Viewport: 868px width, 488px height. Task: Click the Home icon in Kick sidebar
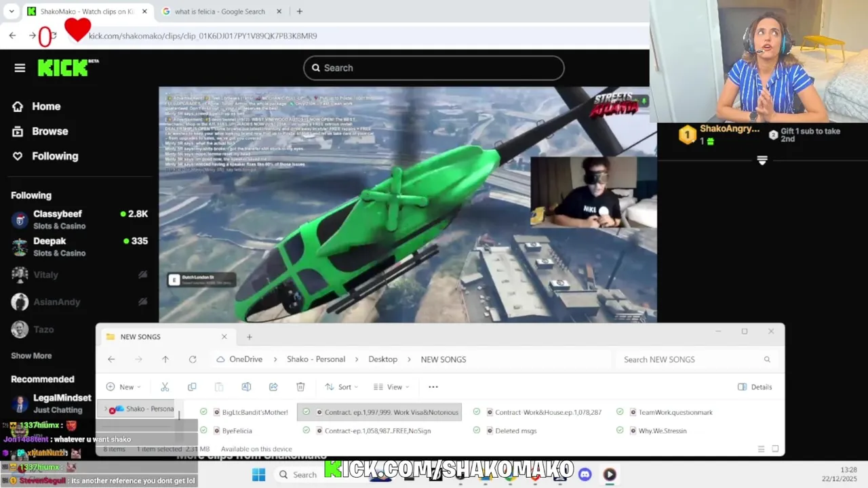point(18,106)
